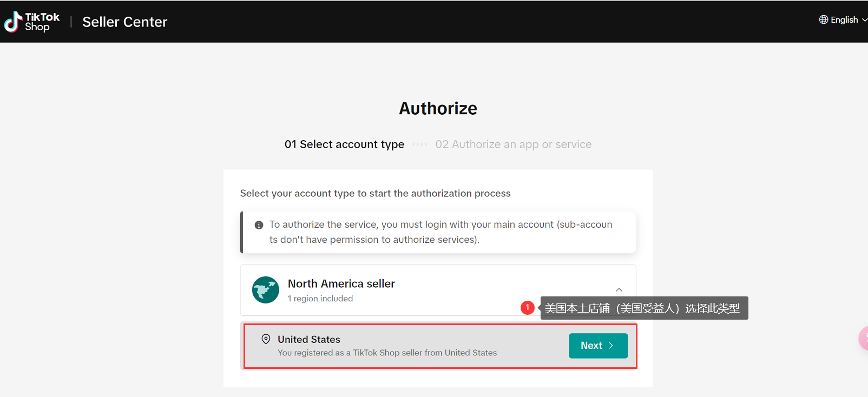Open the pink floating help bubble
This screenshot has width=868, height=397.
click(x=864, y=339)
